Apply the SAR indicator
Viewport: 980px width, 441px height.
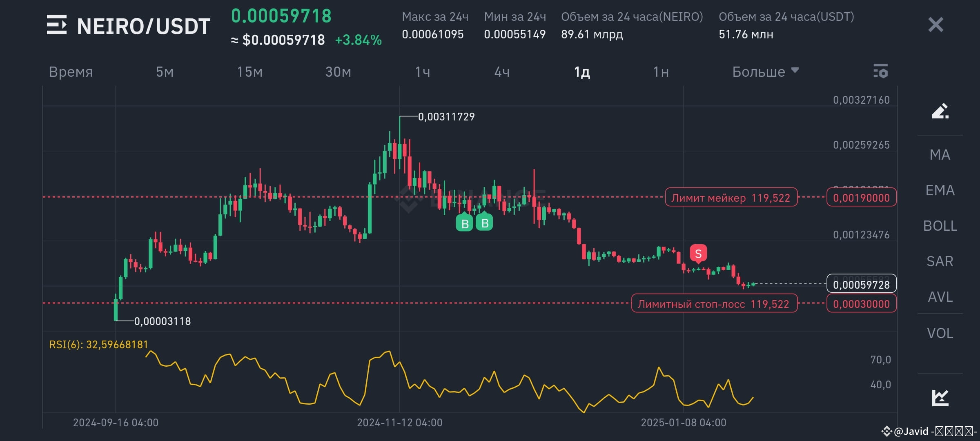click(x=939, y=261)
